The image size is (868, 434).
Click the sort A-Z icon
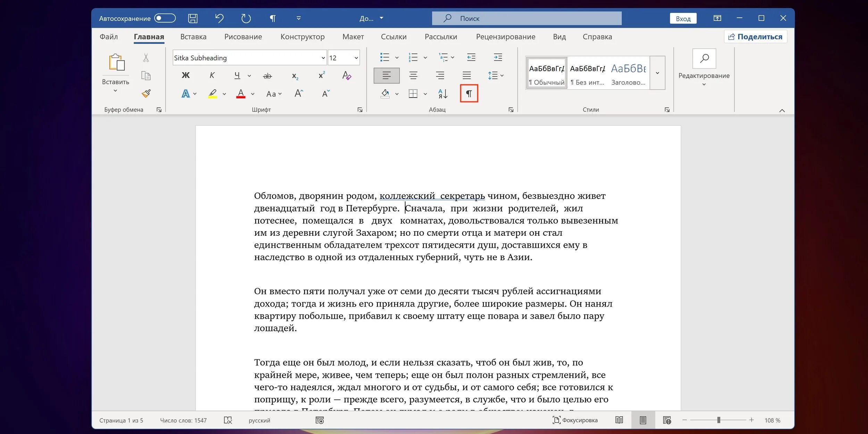click(442, 93)
